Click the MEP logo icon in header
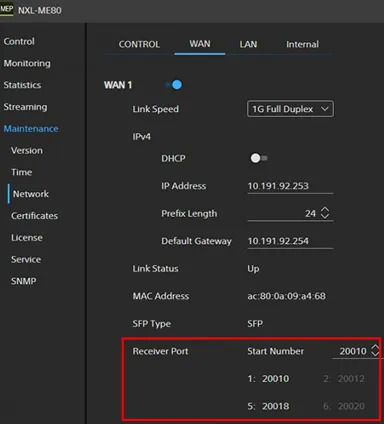 tap(6, 9)
